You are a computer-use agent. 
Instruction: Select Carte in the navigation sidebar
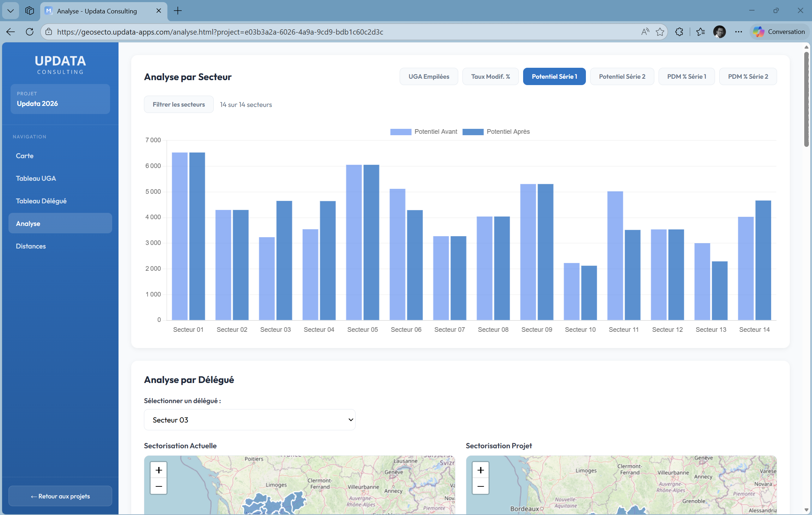point(25,155)
